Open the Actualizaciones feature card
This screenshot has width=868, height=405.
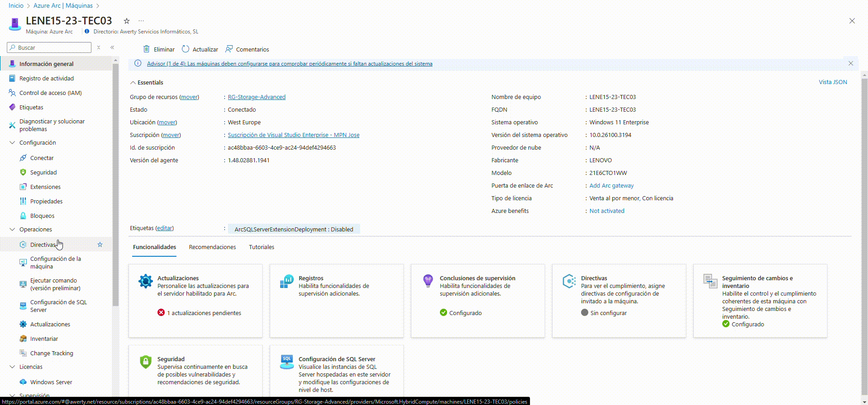coord(196,301)
